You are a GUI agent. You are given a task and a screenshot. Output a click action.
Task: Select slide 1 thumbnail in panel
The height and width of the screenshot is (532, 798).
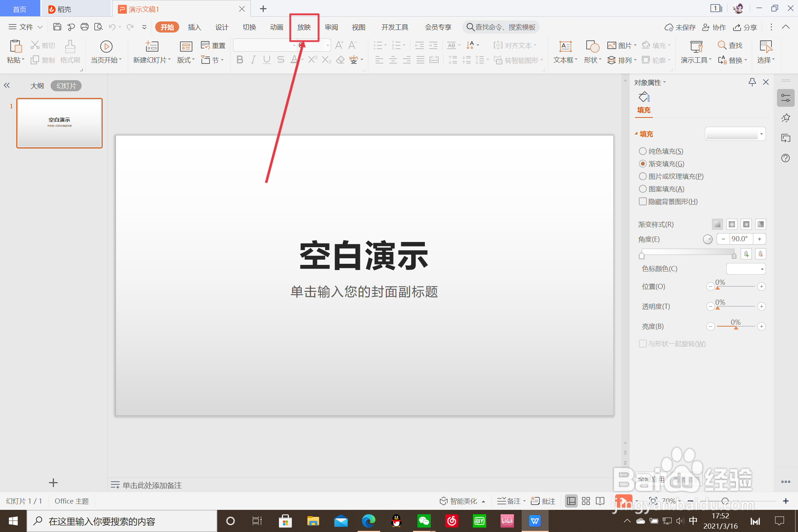tap(59, 123)
